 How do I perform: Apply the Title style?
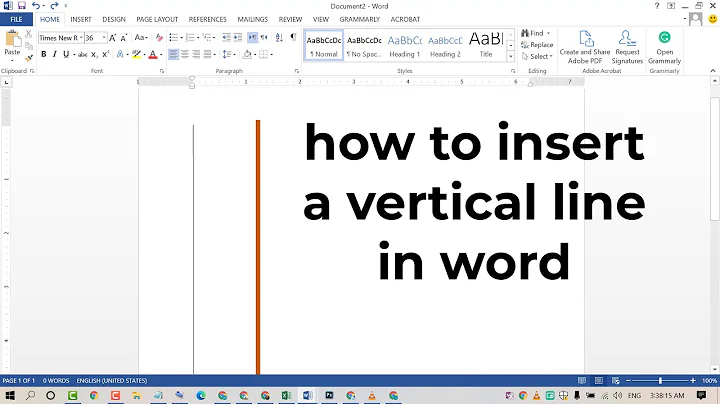pos(486,45)
